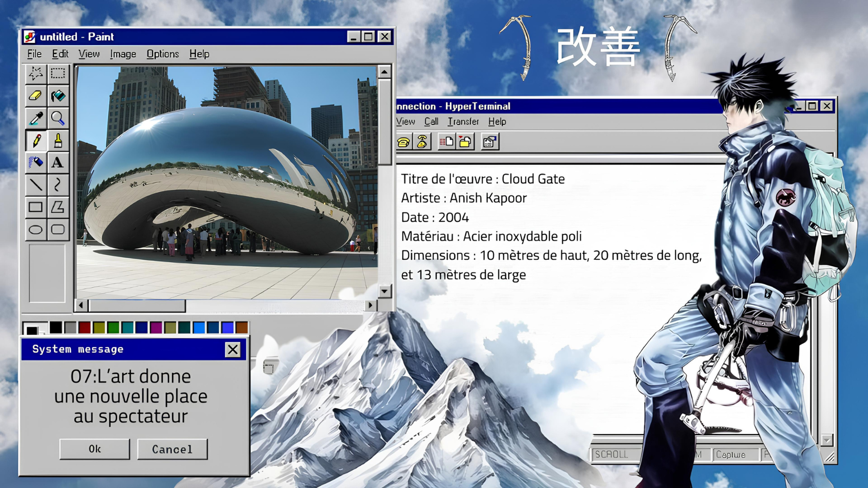Pick the Polygon shape tool
The image size is (868, 488).
(x=58, y=207)
